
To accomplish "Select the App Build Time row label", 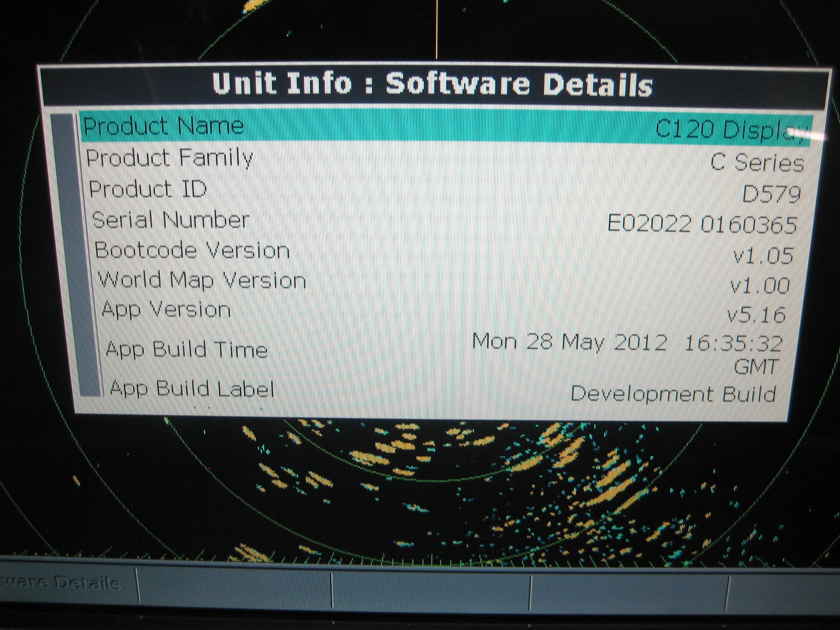I will (186, 349).
